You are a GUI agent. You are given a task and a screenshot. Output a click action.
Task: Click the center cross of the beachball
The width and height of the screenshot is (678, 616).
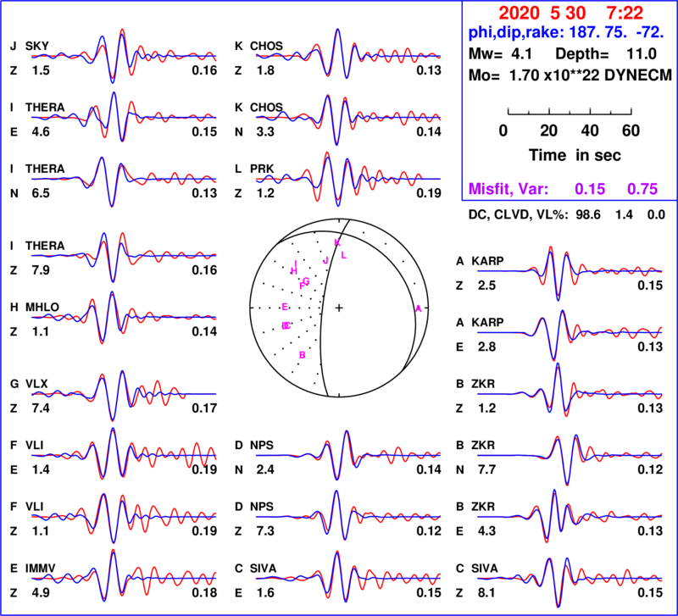click(339, 308)
